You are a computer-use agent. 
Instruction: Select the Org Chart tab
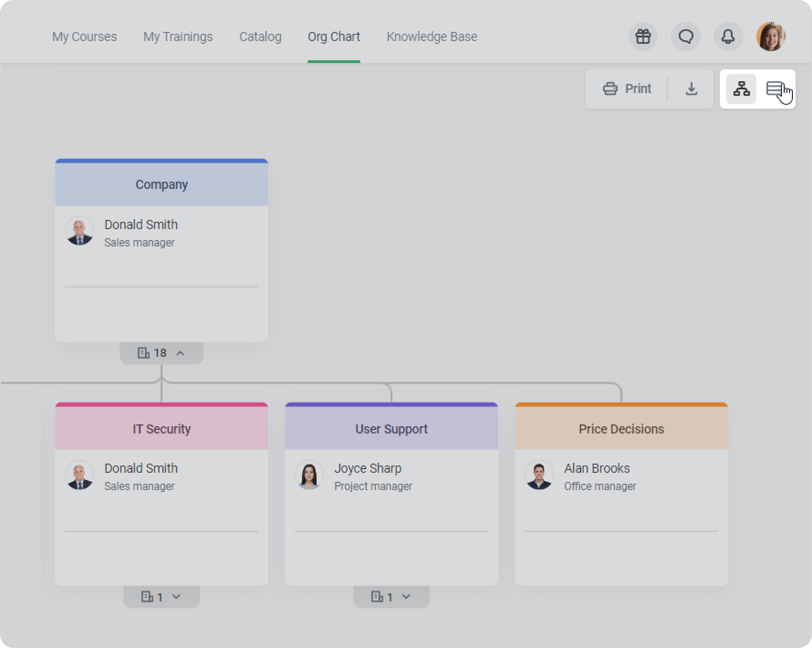334,37
